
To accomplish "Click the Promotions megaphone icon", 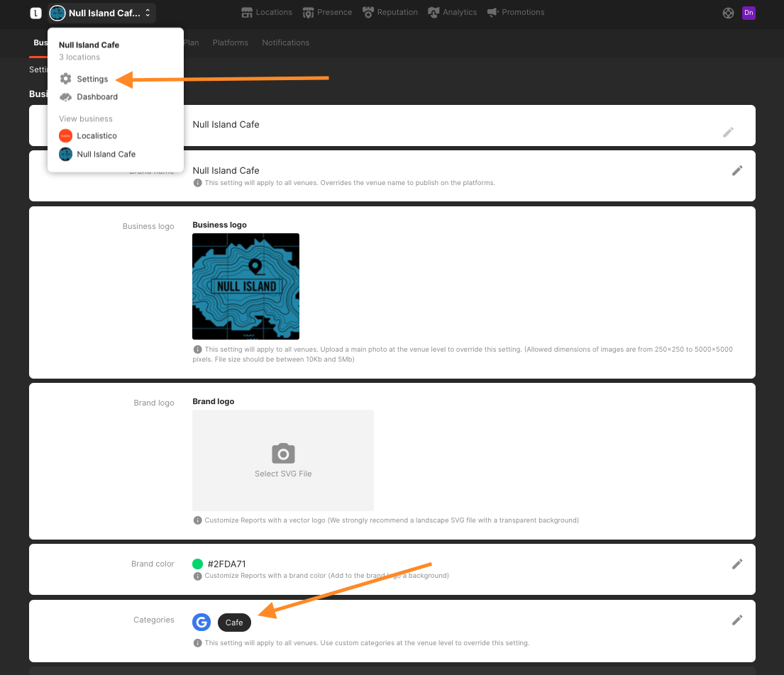I will 493,13.
